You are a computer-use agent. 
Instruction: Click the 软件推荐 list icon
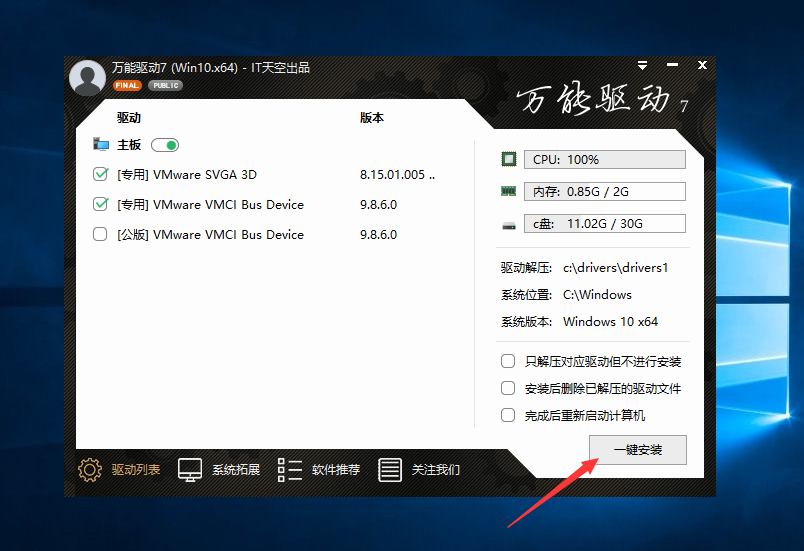pyautogui.click(x=290, y=470)
